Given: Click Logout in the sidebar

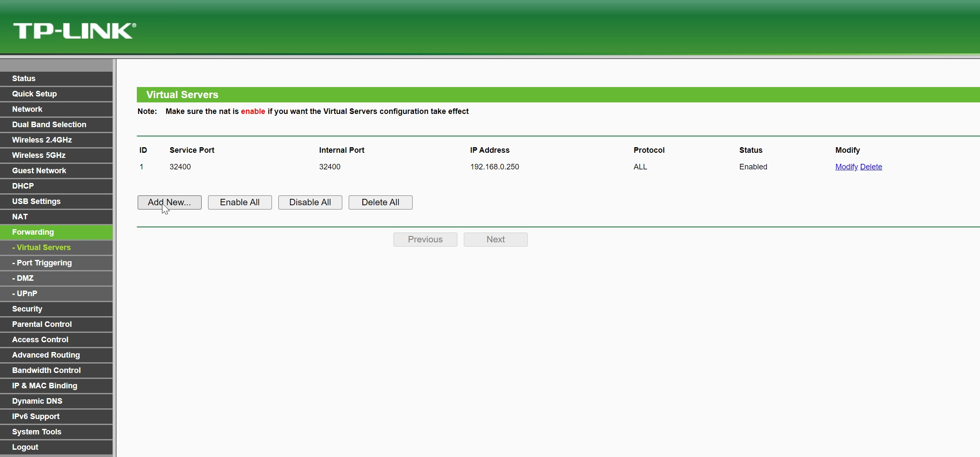Looking at the screenshot, I should (56, 447).
